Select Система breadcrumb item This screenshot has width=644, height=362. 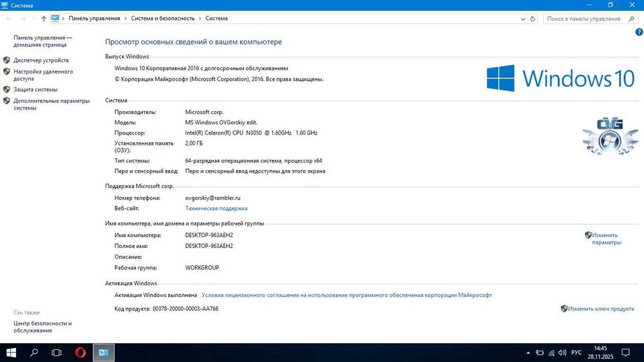coord(216,18)
